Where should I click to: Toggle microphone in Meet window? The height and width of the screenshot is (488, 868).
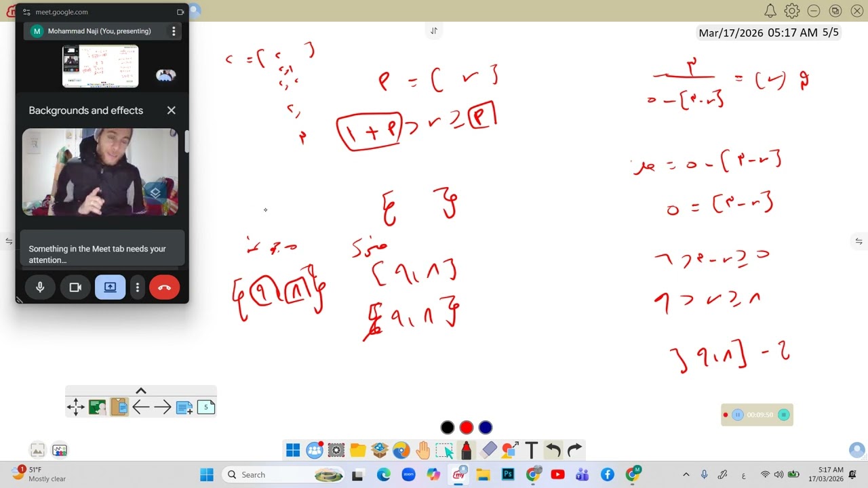point(40,287)
